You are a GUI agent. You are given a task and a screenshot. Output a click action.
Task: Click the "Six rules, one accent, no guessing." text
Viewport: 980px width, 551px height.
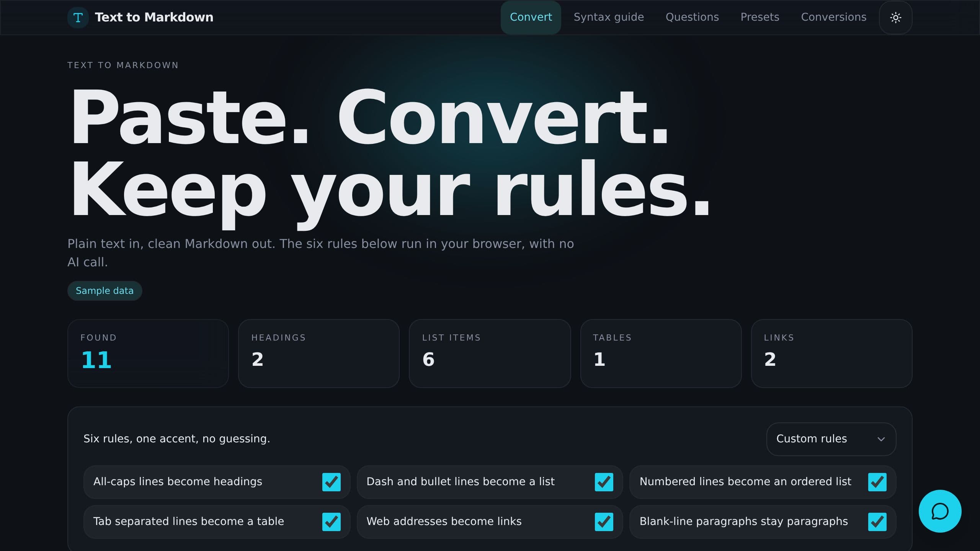[x=176, y=439]
